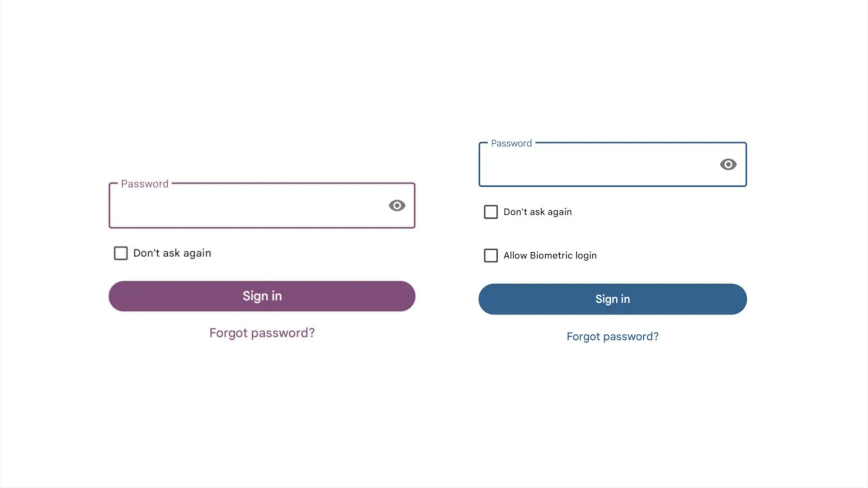Click the purple Password floating label
The image size is (868, 488).
[145, 184]
